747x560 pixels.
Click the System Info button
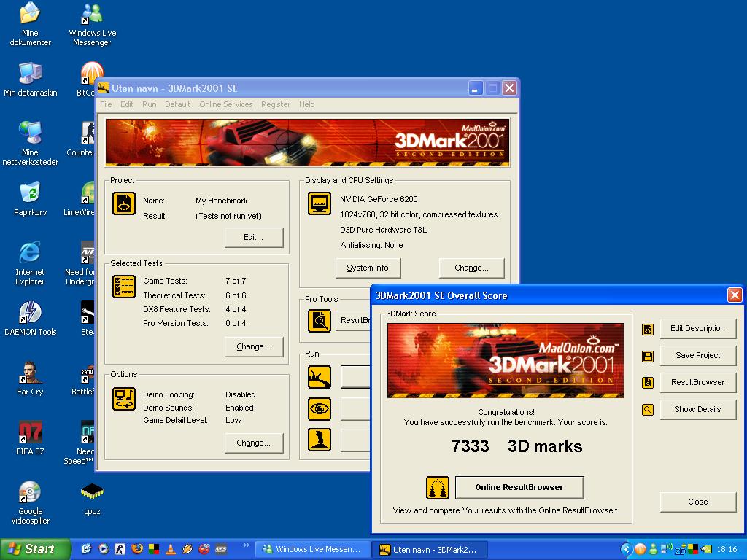pyautogui.click(x=368, y=268)
